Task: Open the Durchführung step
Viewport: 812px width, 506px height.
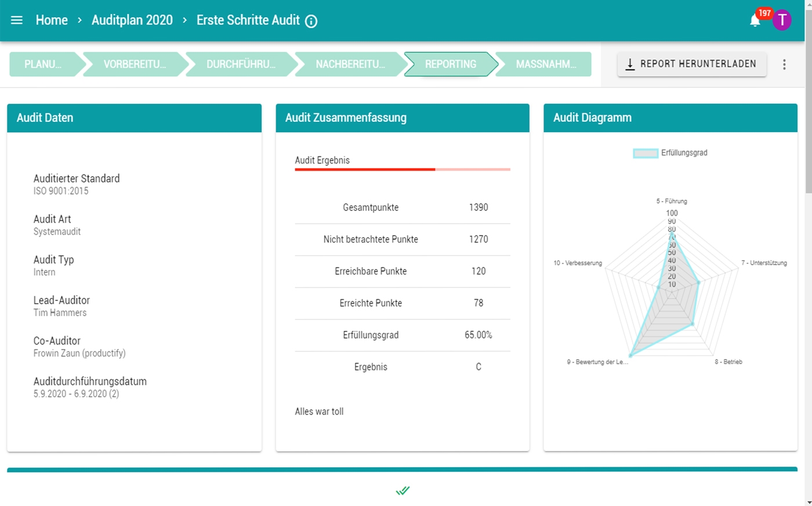Action: tap(241, 64)
